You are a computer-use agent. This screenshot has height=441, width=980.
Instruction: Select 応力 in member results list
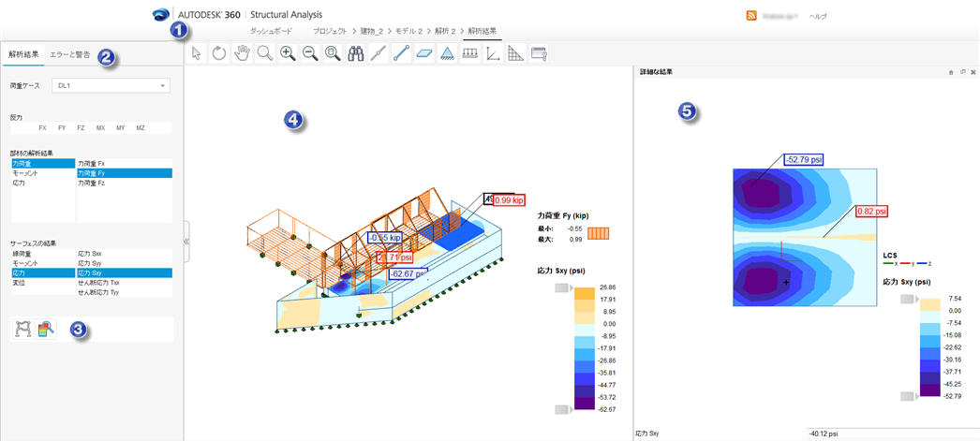pos(44,184)
